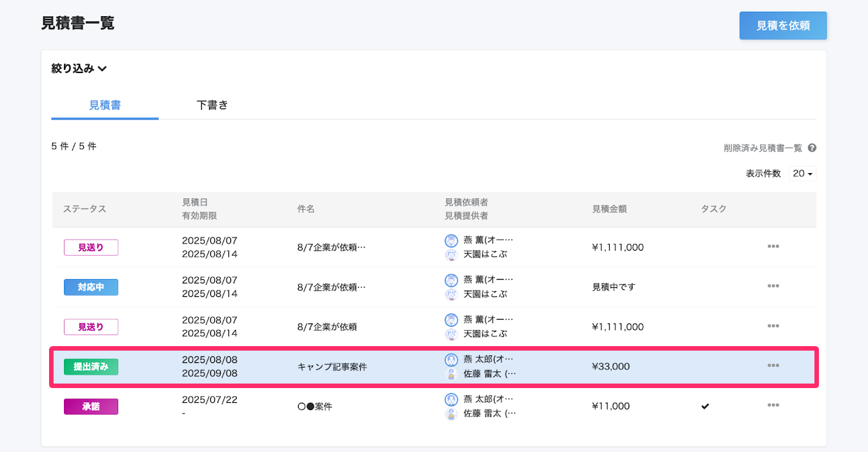Click the 燕 太郎 avatar in キャンプ記事案件 row
This screenshot has height=452, width=868.
[x=451, y=360]
